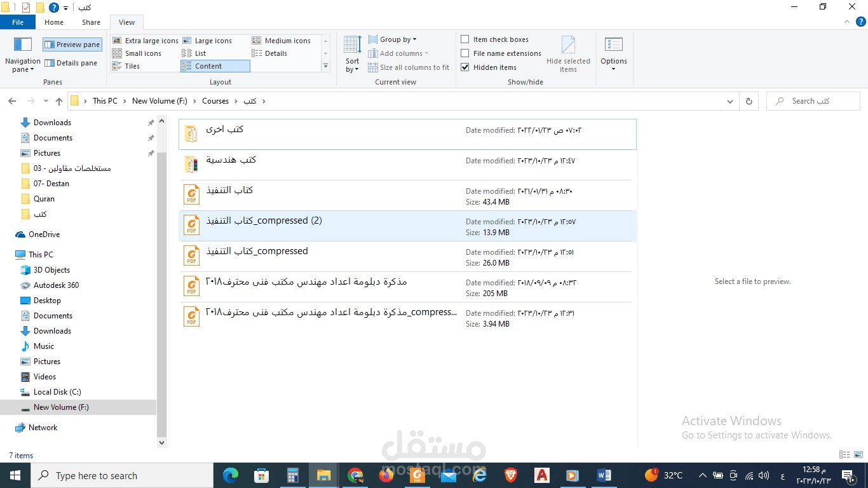Refresh the current folder view

(x=749, y=101)
